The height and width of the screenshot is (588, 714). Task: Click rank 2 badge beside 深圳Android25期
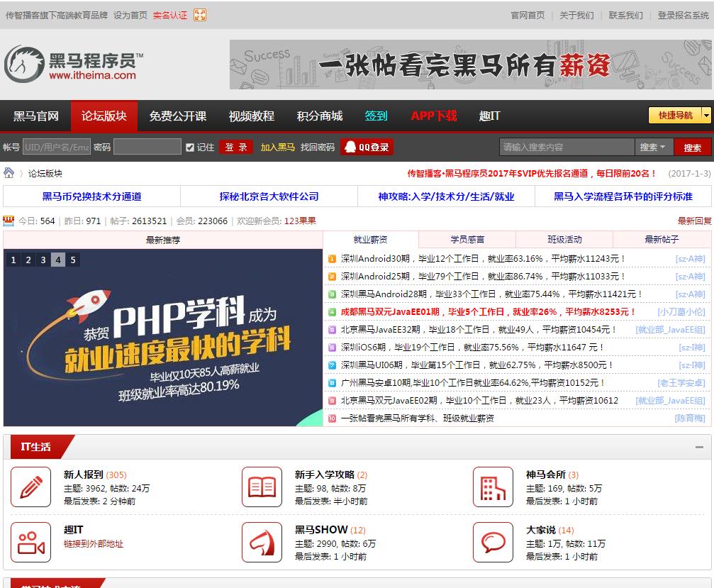click(332, 277)
